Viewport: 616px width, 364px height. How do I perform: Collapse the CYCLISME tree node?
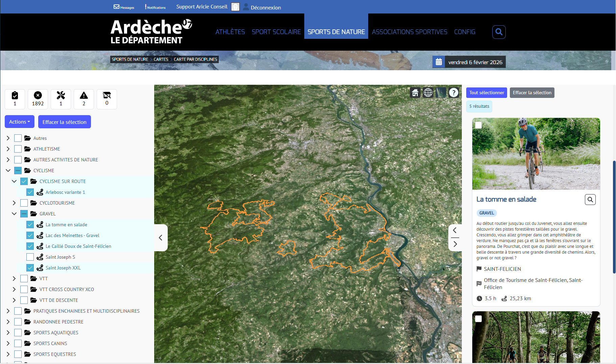[8, 171]
